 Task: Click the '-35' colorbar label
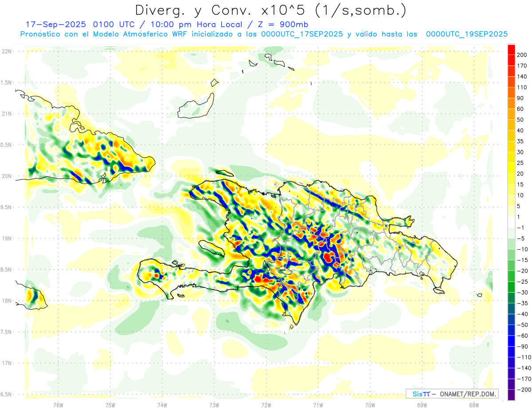(x=522, y=303)
